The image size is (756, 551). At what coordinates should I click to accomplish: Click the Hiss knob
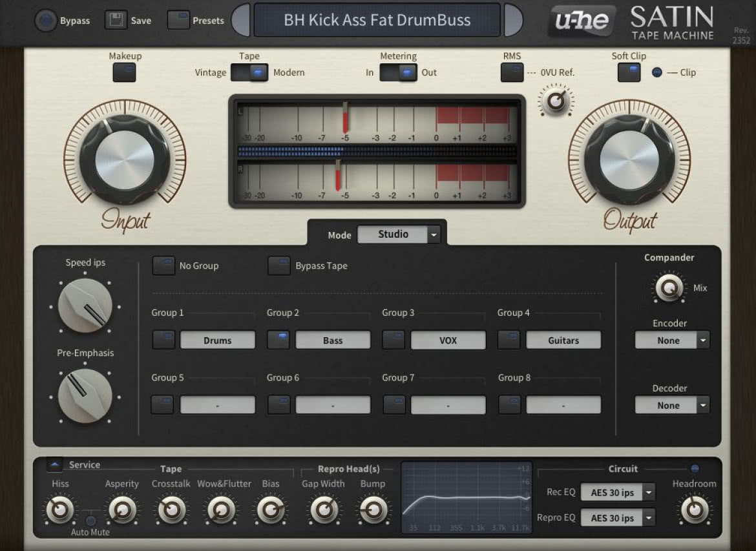click(x=60, y=510)
